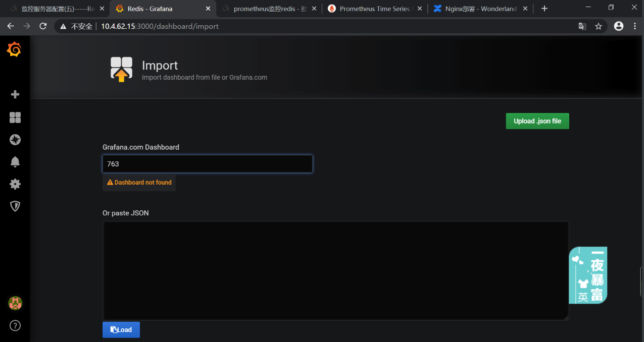The height and width of the screenshot is (342, 644).
Task: Open the Server Admin shield icon
Action: pos(15,206)
